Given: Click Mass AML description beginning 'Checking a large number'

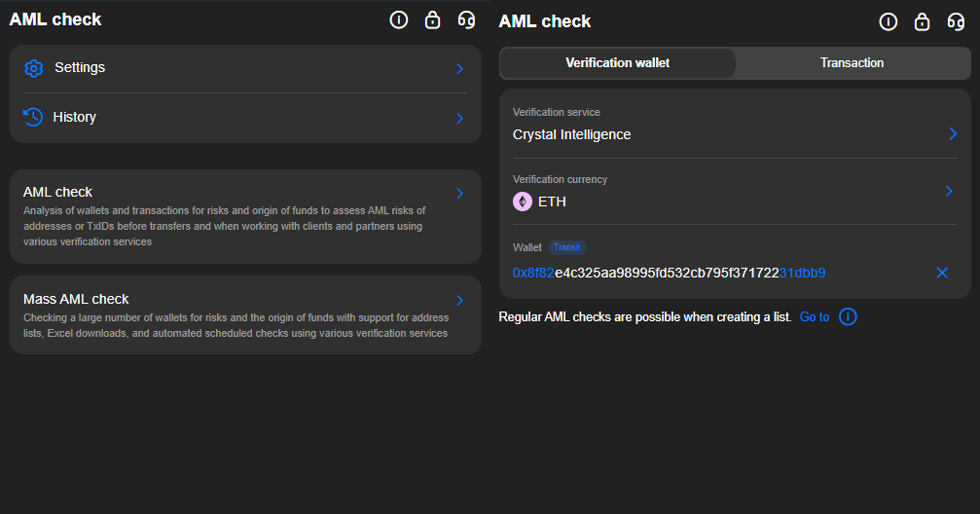Looking at the screenshot, I should pyautogui.click(x=236, y=325).
